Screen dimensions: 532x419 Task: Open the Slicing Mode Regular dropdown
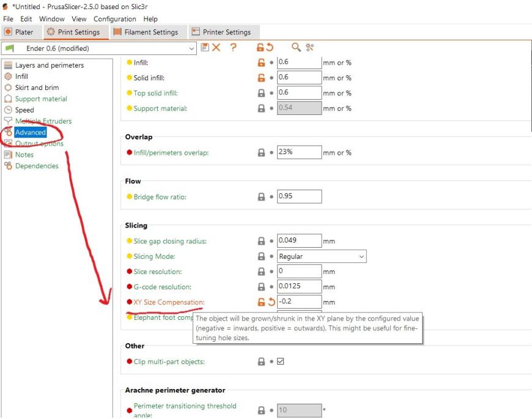coord(322,256)
